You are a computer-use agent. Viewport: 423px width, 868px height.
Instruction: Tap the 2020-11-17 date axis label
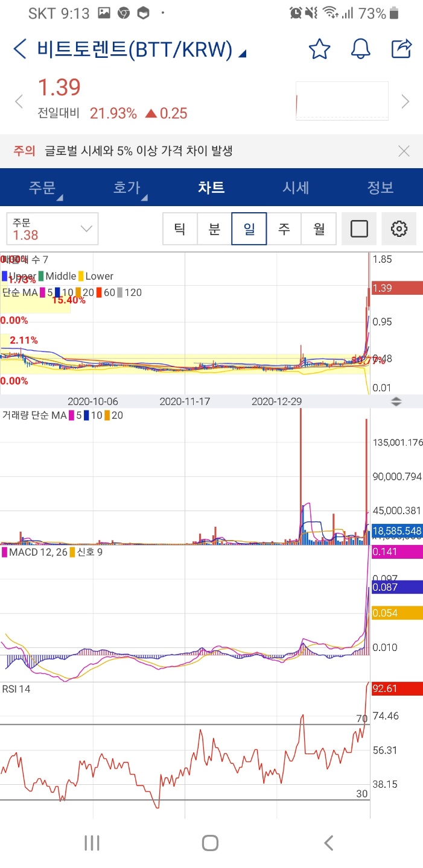[x=185, y=401]
